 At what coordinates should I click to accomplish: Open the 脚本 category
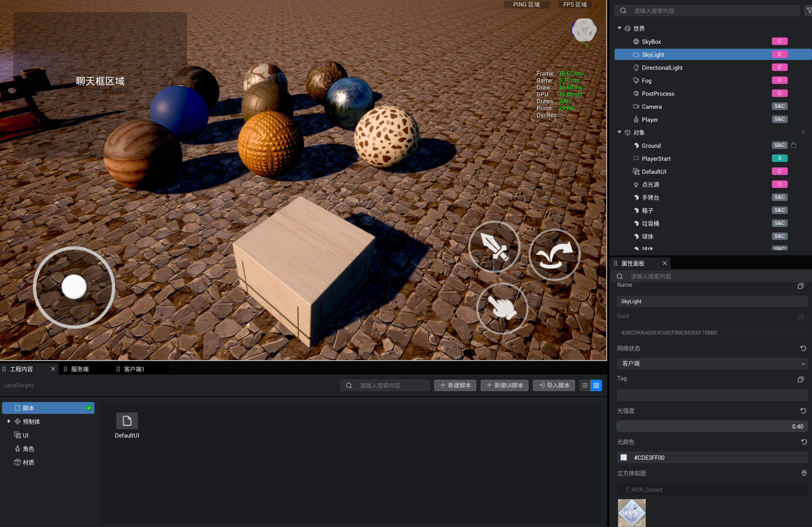pos(48,408)
